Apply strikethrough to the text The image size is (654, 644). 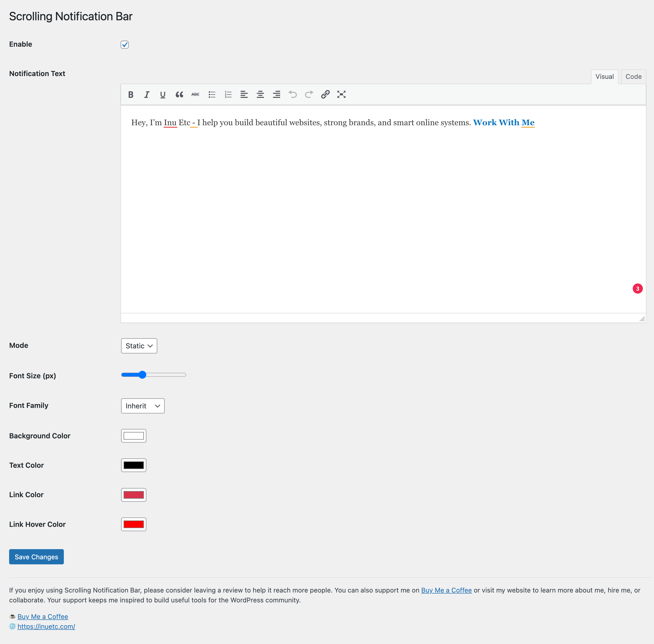point(195,95)
